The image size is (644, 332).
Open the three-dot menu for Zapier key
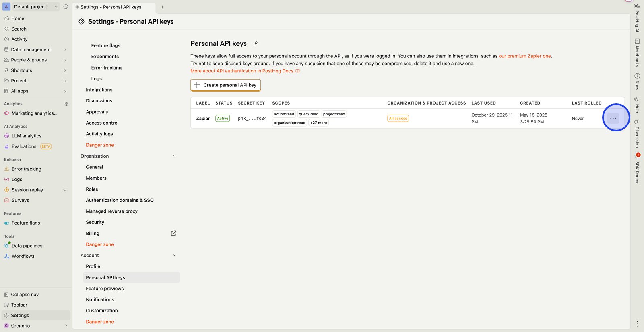click(x=613, y=118)
